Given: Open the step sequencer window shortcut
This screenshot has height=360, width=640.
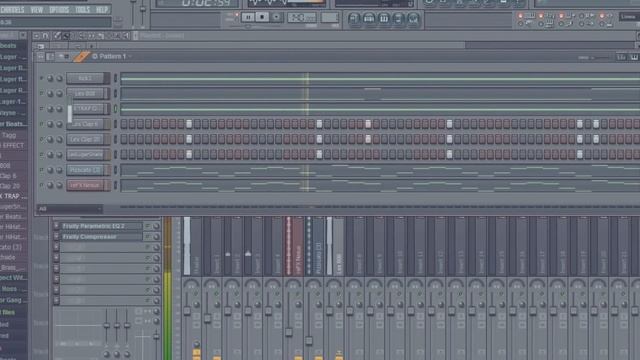Looking at the screenshot, I should tap(369, 18).
